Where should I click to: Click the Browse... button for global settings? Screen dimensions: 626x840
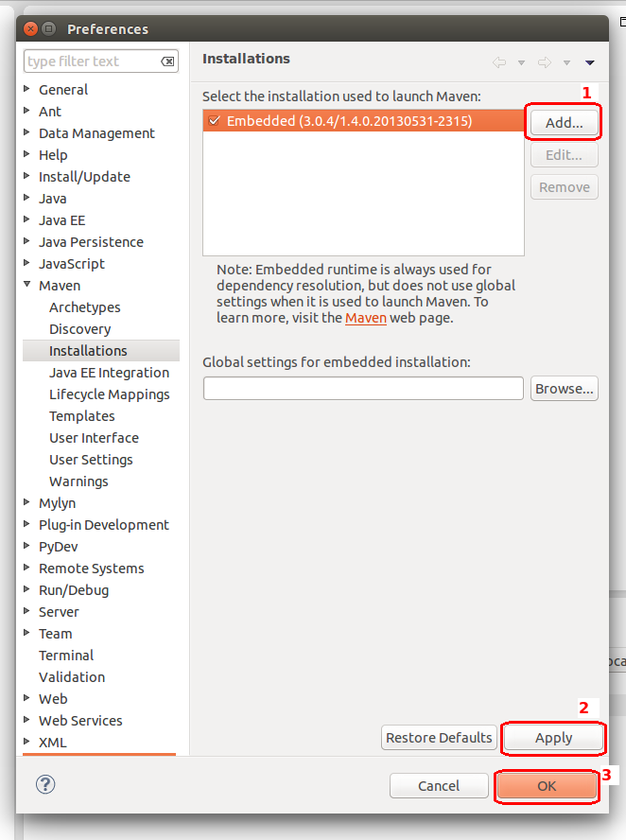point(565,388)
